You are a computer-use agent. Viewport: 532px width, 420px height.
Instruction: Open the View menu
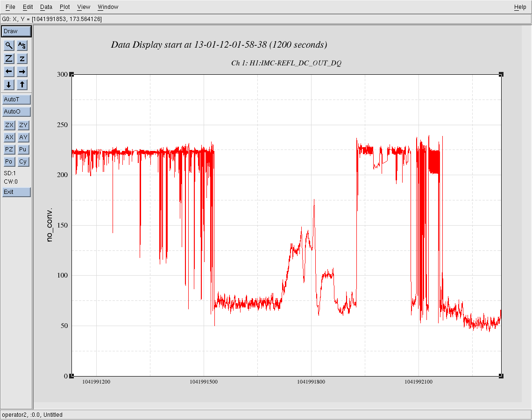pos(84,7)
